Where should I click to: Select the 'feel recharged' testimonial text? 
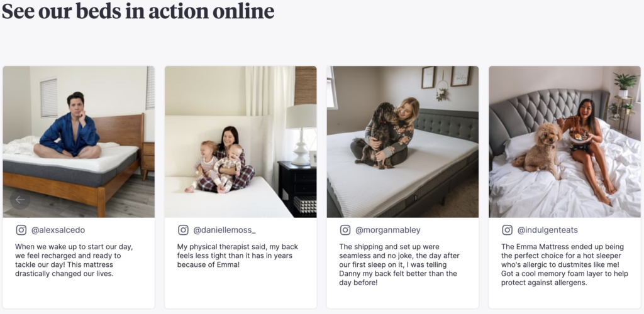[74, 260]
